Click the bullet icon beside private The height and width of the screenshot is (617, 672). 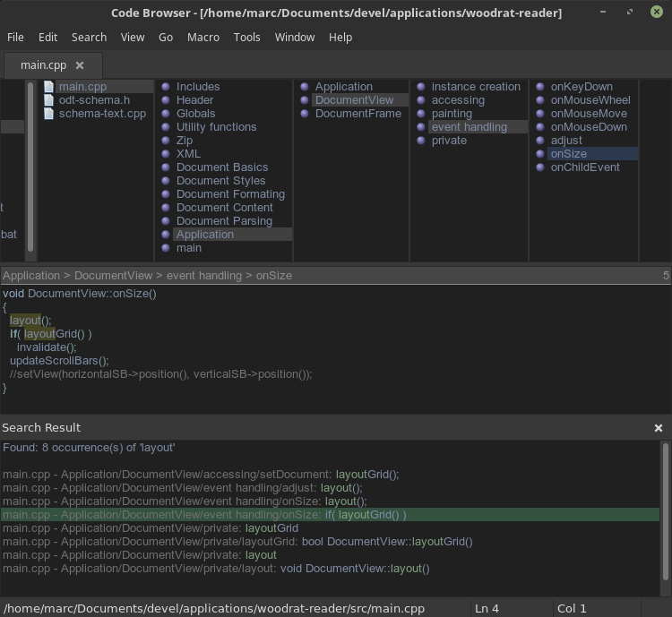coord(421,140)
